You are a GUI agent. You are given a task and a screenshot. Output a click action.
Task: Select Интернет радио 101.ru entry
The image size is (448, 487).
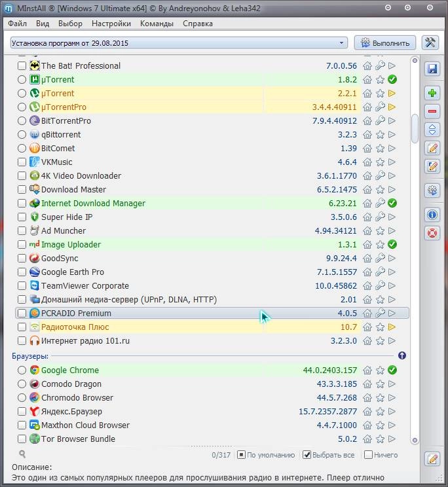pyautogui.click(x=212, y=341)
